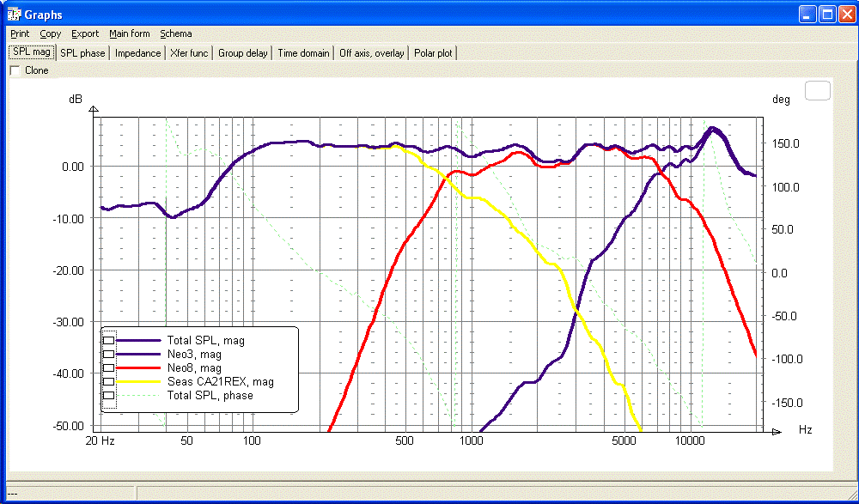Go to Off axis, overlay tab
The height and width of the screenshot is (504, 859).
(371, 53)
